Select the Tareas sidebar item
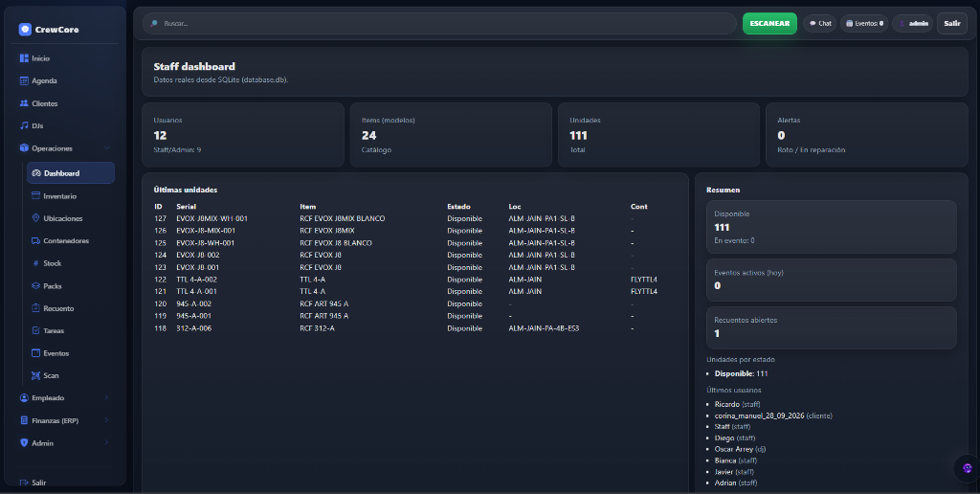The height and width of the screenshot is (494, 980). [x=55, y=330]
